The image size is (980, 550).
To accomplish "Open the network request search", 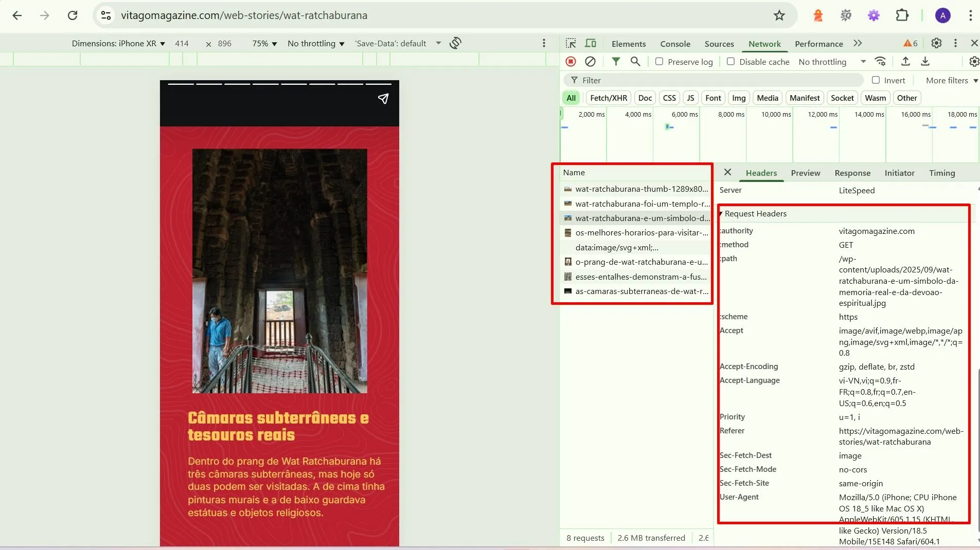I will pos(636,62).
